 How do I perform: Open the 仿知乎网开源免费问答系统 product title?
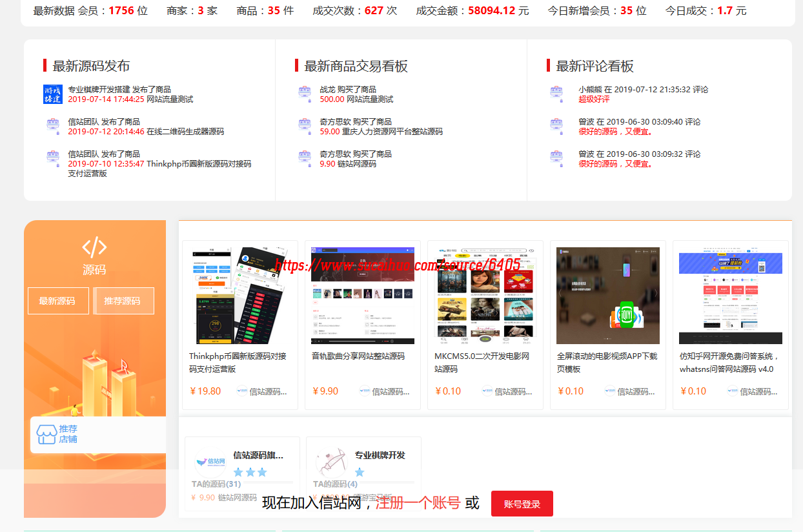tap(730, 363)
